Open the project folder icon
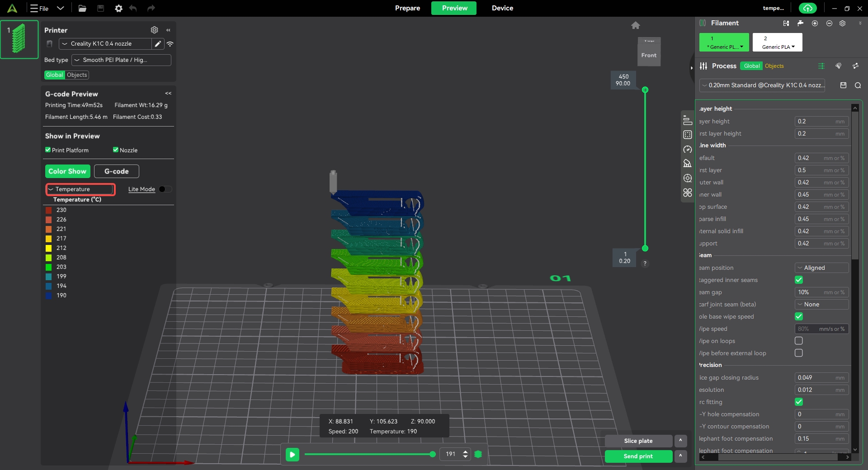The height and width of the screenshot is (470, 868). 82,8
